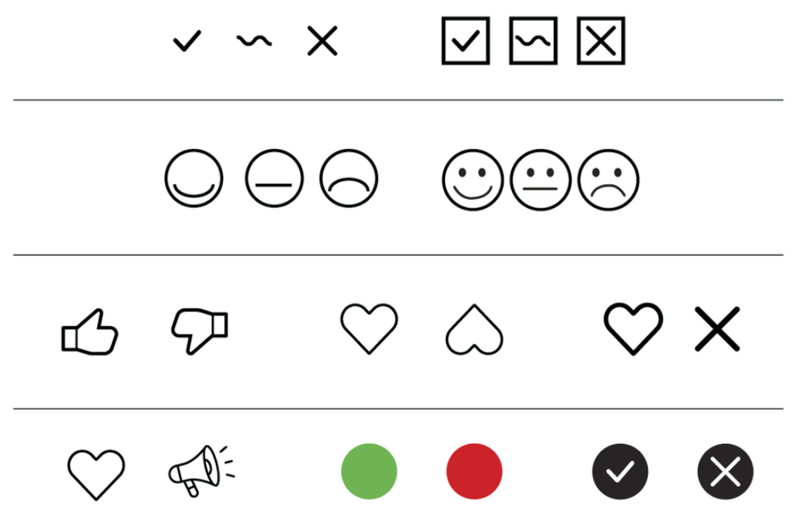This screenshot has width=802, height=532.
Task: Pick the happy smiley face with eyes
Action: coord(473,180)
